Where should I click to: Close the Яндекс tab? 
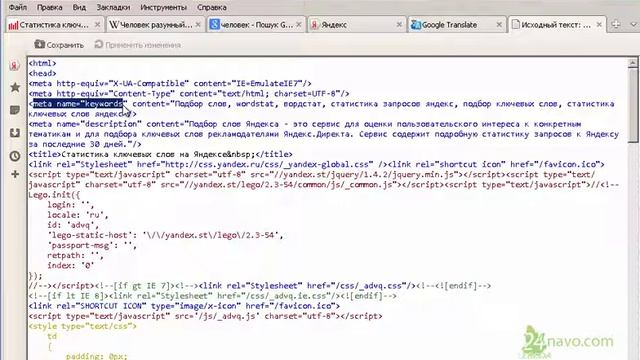click(x=399, y=25)
